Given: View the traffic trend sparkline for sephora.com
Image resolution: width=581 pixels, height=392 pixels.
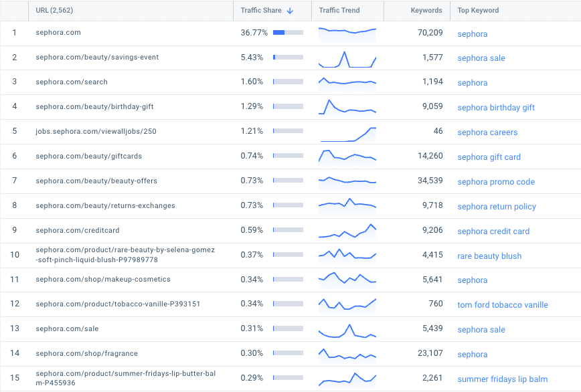Looking at the screenshot, I should 347,33.
